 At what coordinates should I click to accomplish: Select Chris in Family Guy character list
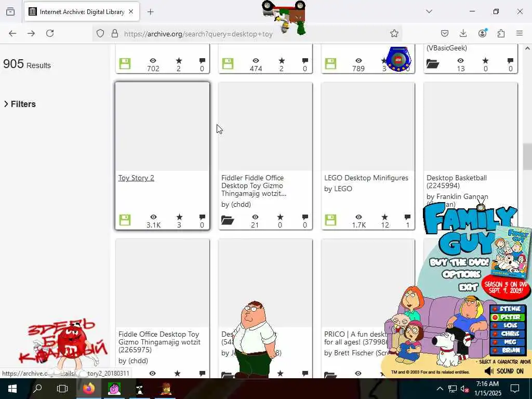508,334
